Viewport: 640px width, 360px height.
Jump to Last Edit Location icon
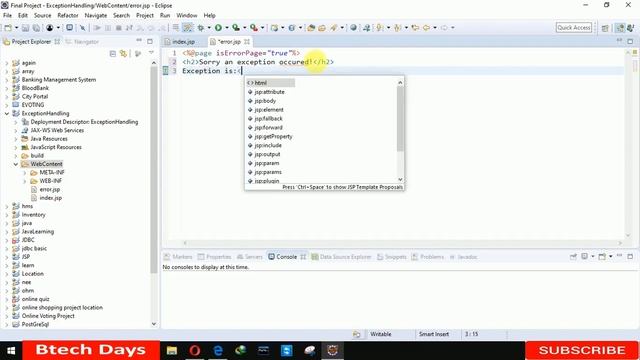[416, 28]
